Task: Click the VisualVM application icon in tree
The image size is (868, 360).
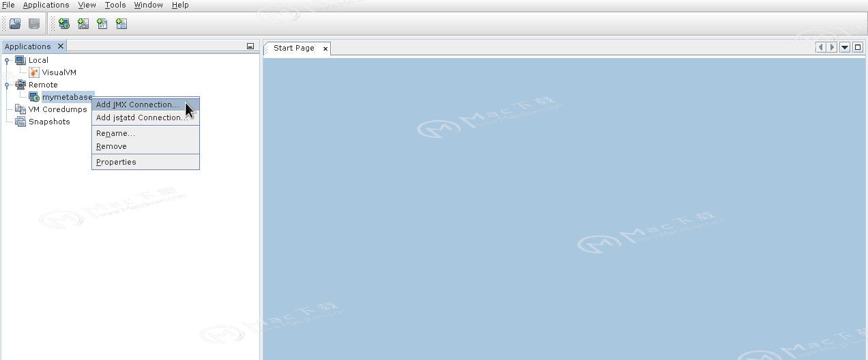Action: point(34,72)
